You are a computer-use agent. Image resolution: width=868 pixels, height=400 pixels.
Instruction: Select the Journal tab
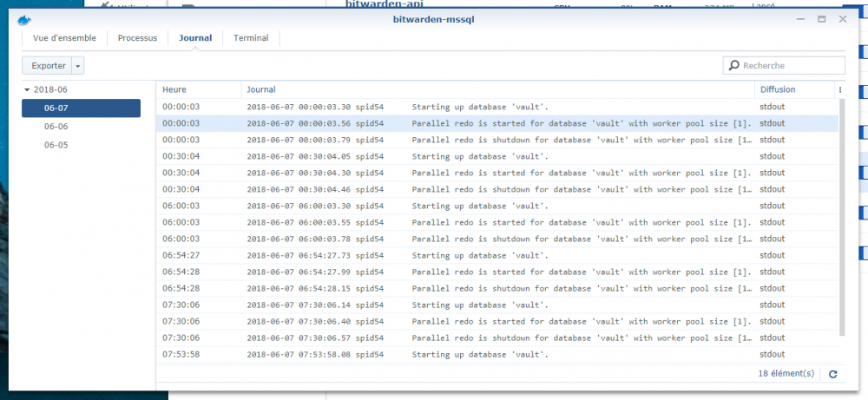(x=195, y=38)
